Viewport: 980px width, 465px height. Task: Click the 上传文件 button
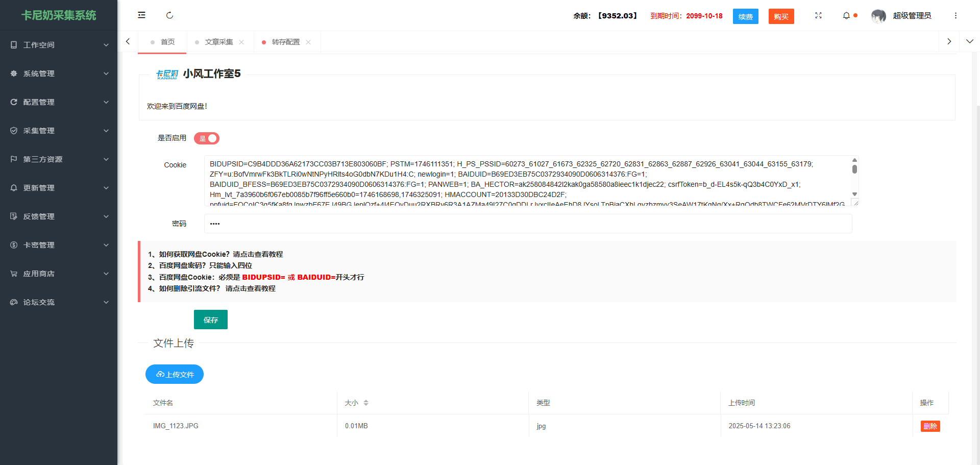pos(175,374)
